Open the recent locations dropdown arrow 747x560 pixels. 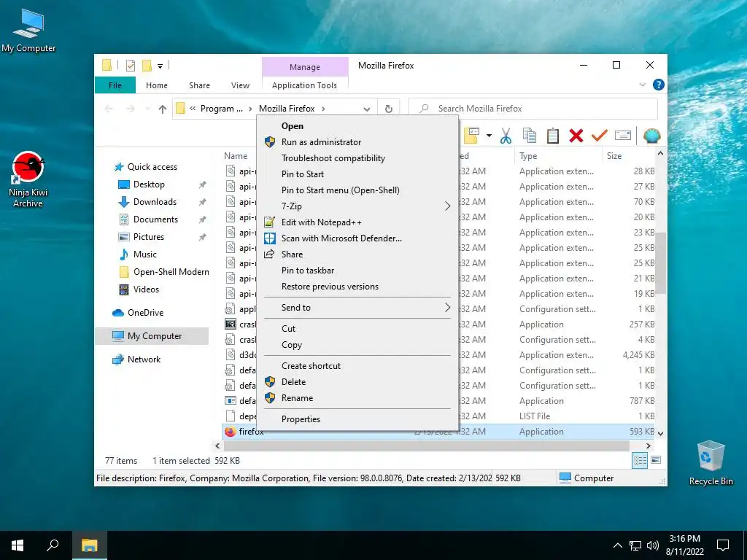[x=147, y=109]
